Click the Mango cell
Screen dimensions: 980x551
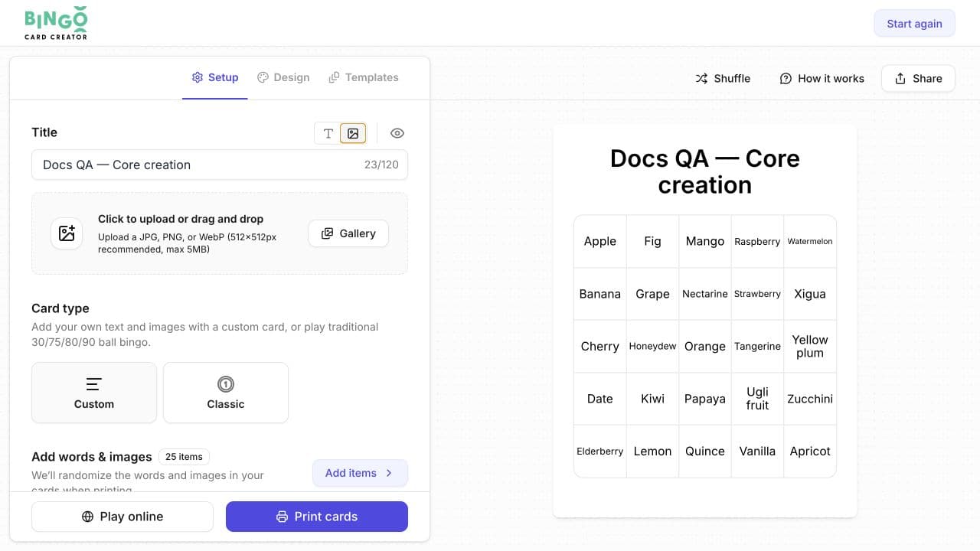(x=705, y=241)
